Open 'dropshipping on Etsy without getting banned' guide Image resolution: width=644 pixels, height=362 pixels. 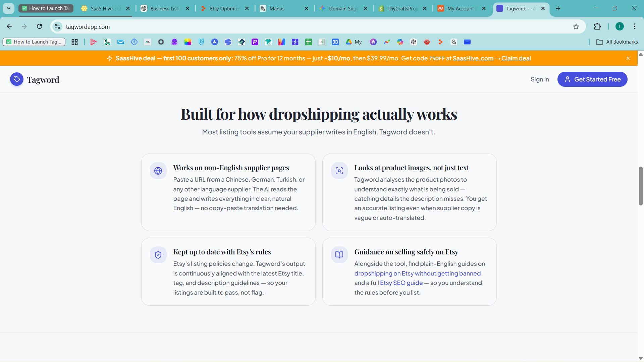pyautogui.click(x=418, y=274)
